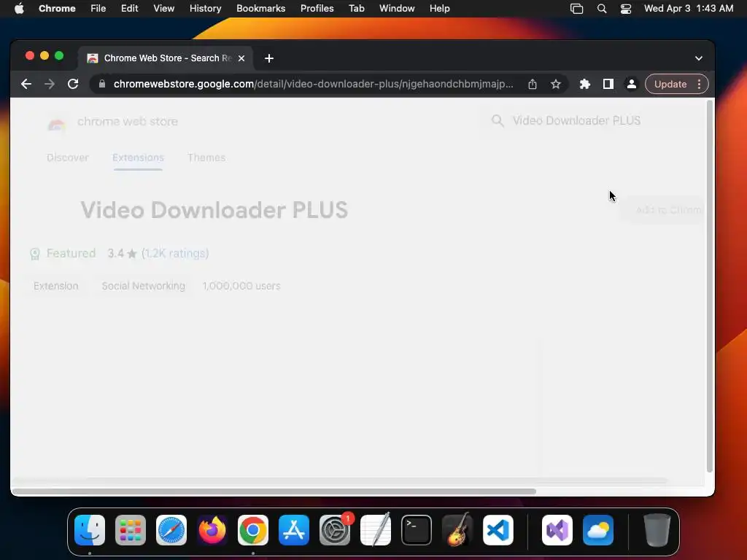
Task: Open the three-dot Chrome menu
Action: 699,85
